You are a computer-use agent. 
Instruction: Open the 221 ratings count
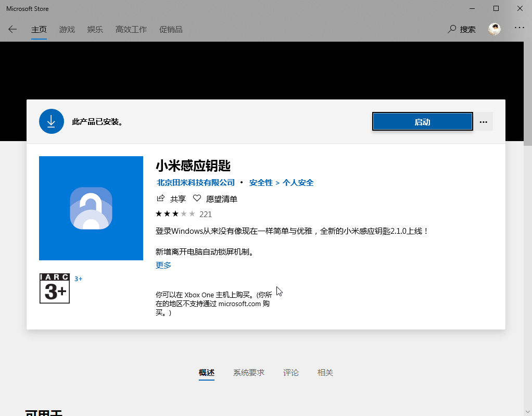point(206,214)
